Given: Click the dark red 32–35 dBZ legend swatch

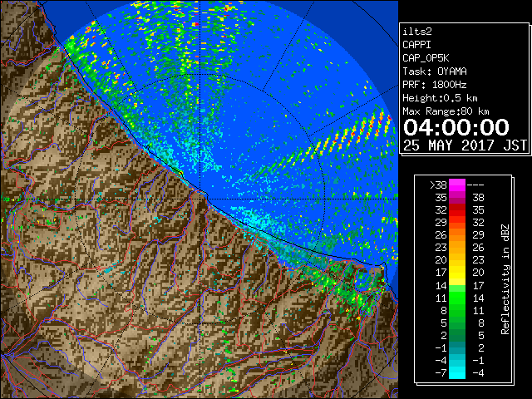Looking at the screenshot, I should [x=457, y=210].
